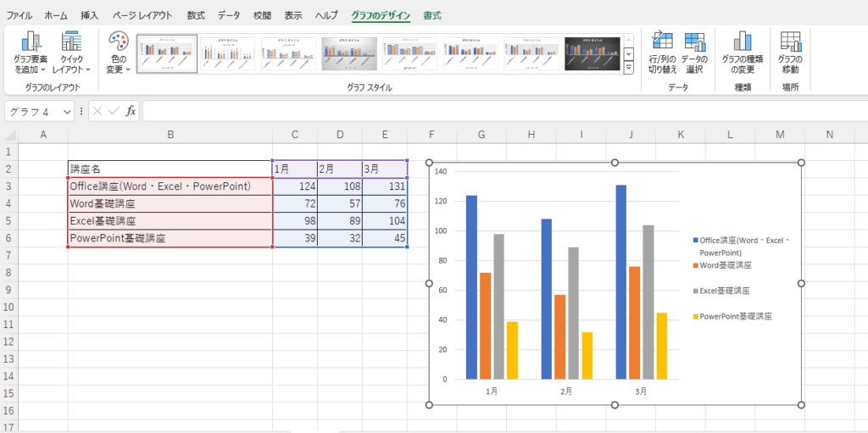The height and width of the screenshot is (433, 868).
Task: Click the chart's top-right resize handle
Action: 801,162
